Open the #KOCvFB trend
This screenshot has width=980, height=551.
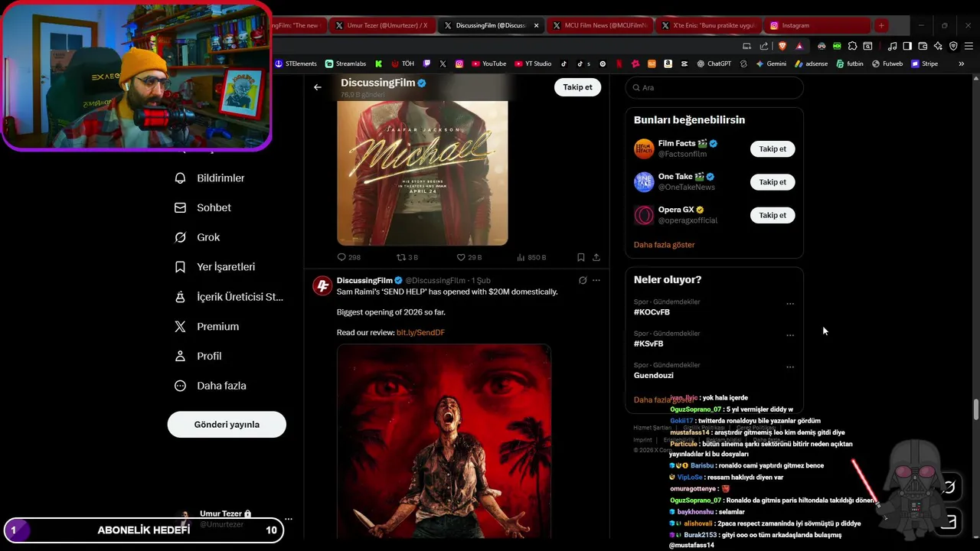(x=652, y=312)
